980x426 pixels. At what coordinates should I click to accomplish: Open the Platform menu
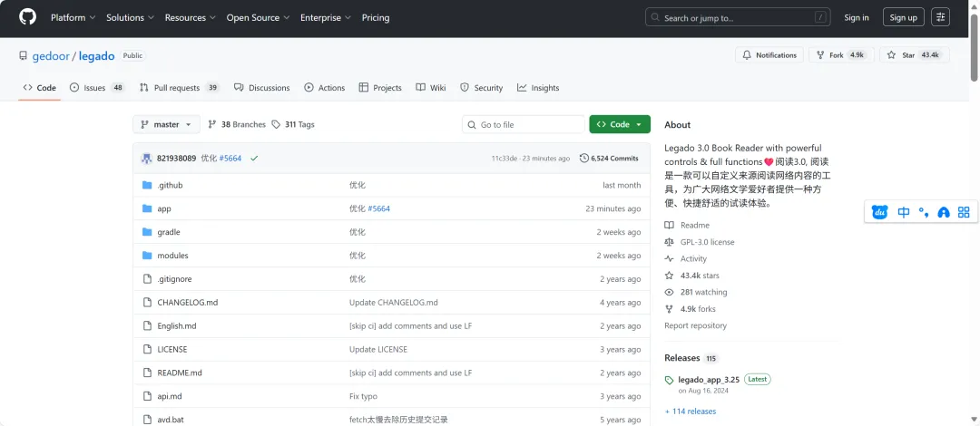[73, 17]
